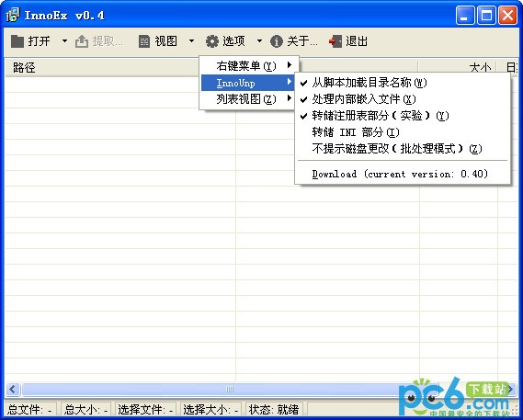523x420 pixels.
Task: Click the About (关于) info icon
Action: pos(276,41)
